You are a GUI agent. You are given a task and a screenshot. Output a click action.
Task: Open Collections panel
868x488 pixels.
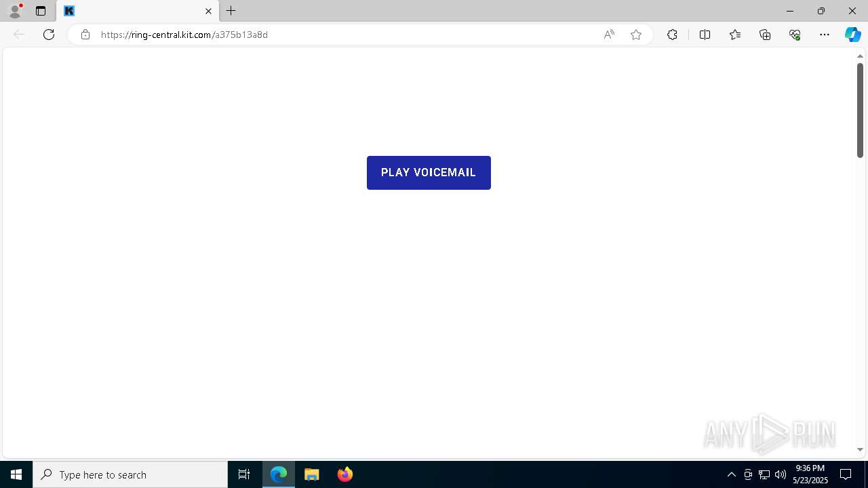point(765,35)
